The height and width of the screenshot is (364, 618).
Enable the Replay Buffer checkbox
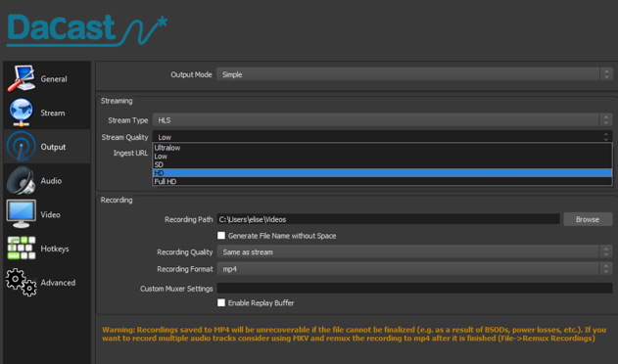pos(221,302)
